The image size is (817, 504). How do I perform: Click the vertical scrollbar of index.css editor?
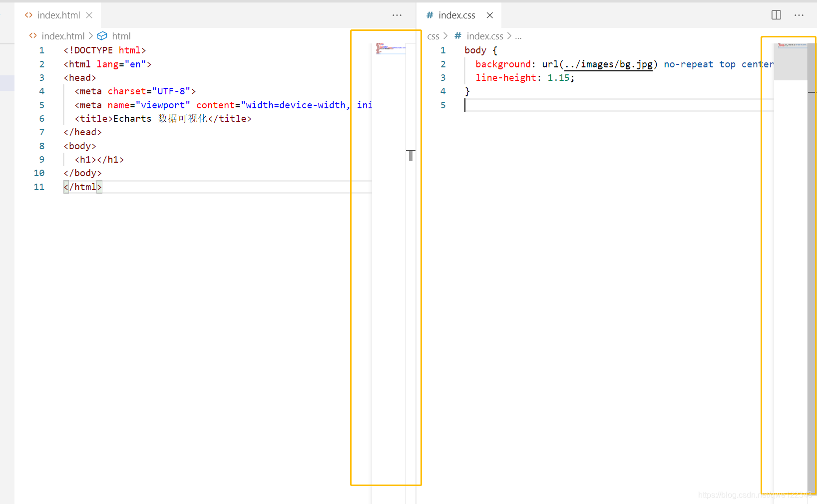[812, 269]
